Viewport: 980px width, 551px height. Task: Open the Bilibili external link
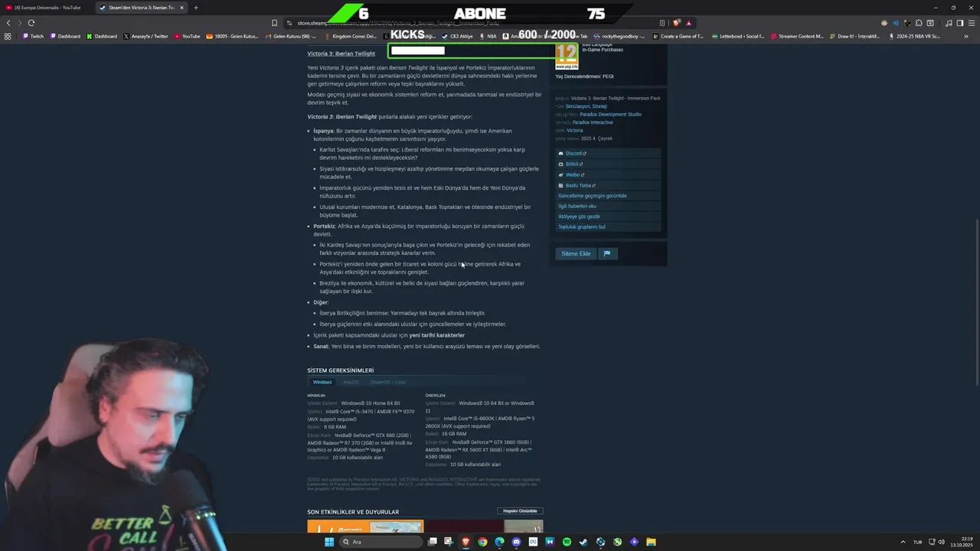tap(573, 164)
